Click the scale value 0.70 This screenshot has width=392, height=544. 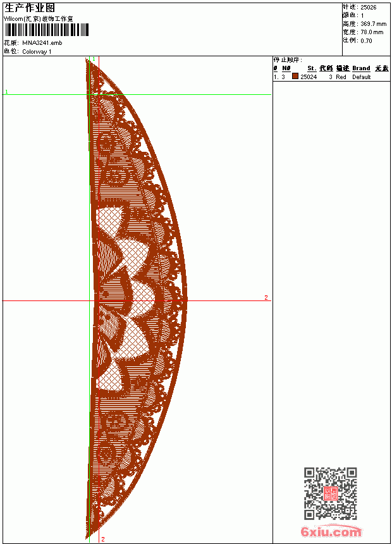[366, 40]
